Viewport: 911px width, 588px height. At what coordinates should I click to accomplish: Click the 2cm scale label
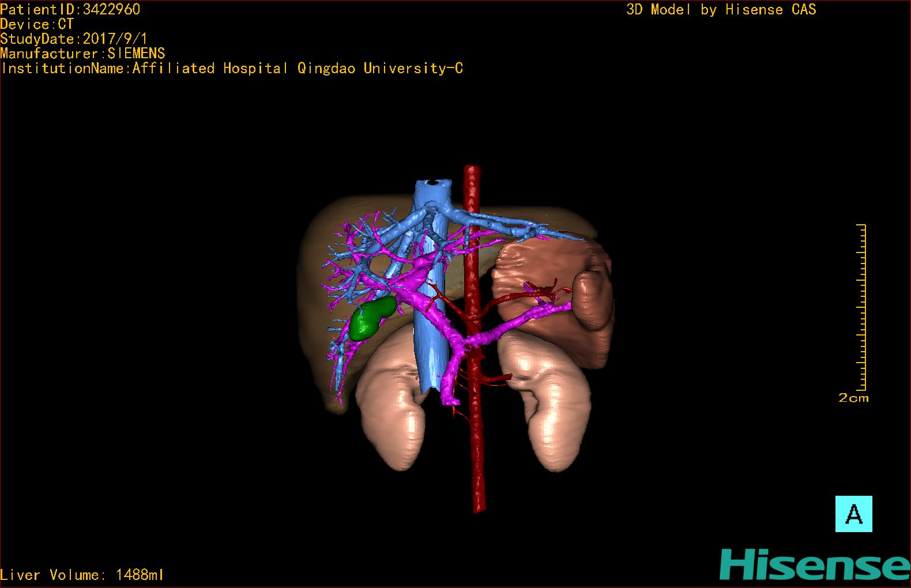[x=853, y=398]
